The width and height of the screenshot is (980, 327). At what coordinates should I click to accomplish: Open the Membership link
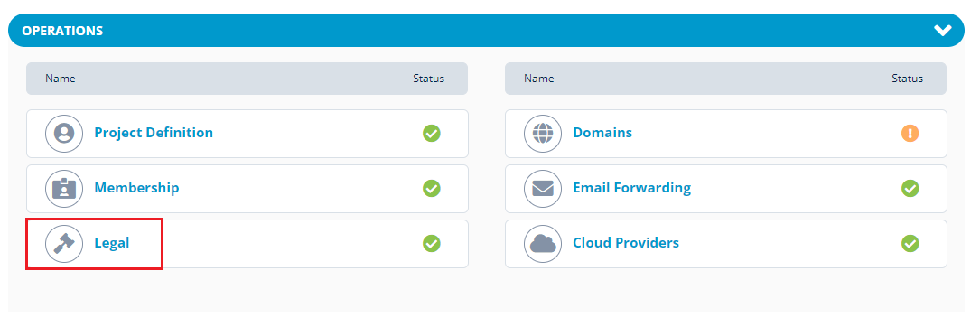tap(137, 188)
